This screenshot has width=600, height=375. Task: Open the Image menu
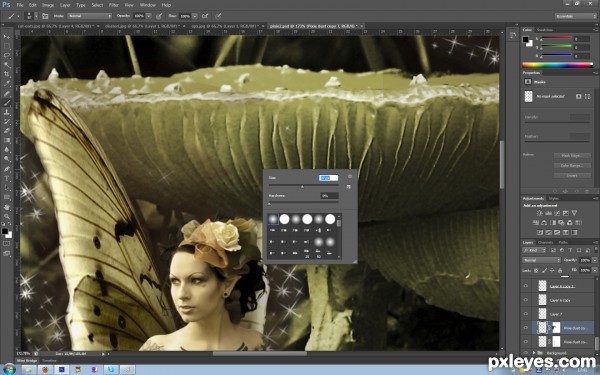pos(48,5)
